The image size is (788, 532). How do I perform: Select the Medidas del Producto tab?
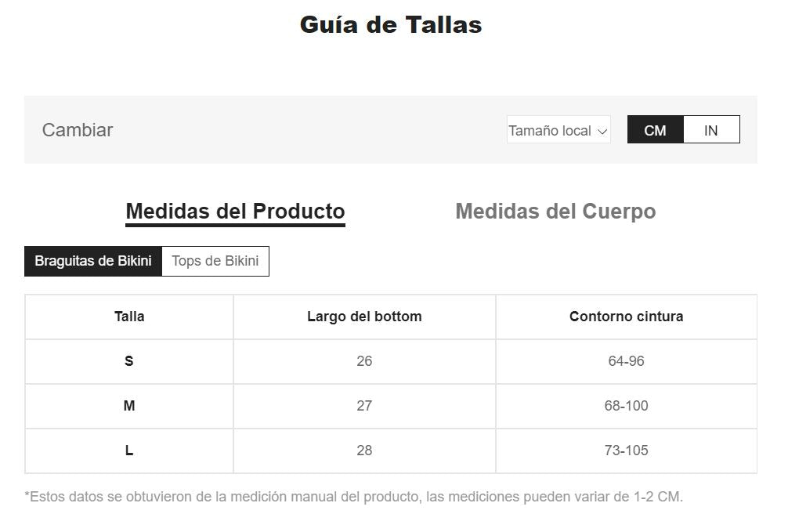(x=235, y=212)
